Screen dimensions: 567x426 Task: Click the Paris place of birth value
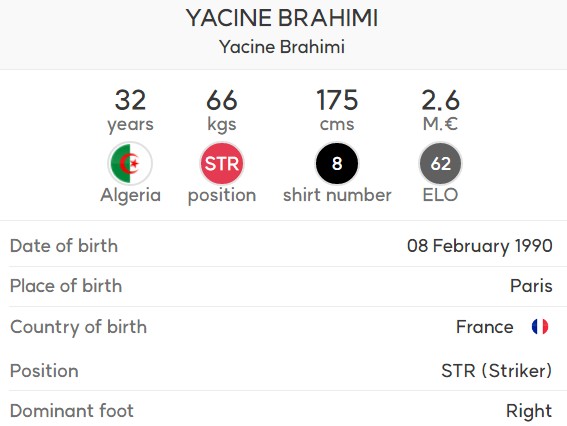(x=531, y=286)
